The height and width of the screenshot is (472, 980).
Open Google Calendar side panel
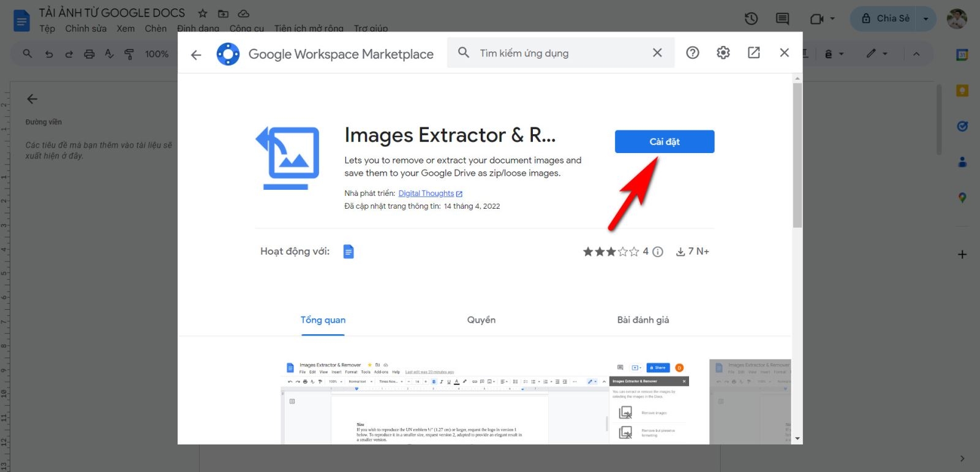[962, 54]
